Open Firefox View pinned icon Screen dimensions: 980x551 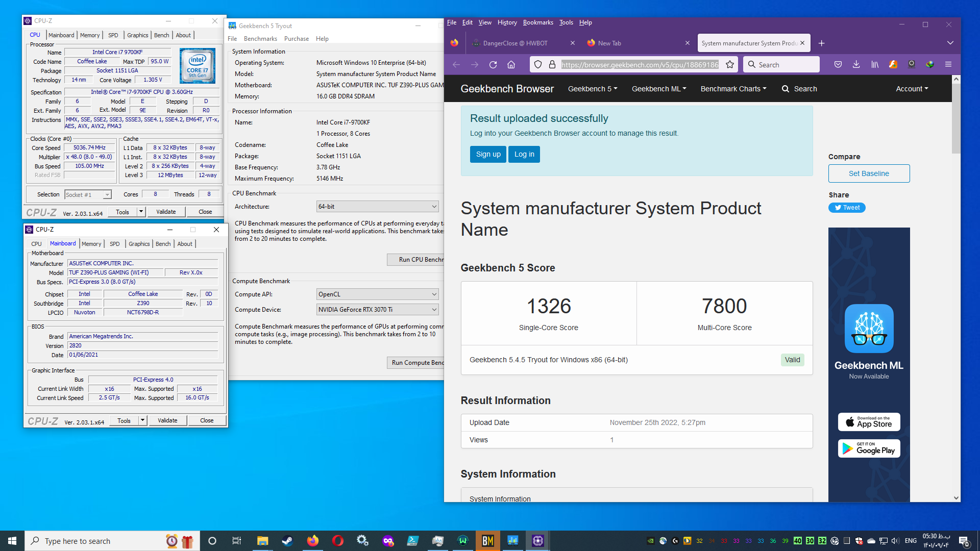coord(454,43)
